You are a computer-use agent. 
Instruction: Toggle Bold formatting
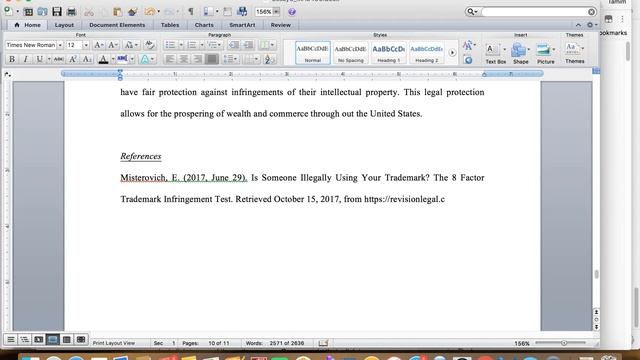pyautogui.click(x=12, y=59)
